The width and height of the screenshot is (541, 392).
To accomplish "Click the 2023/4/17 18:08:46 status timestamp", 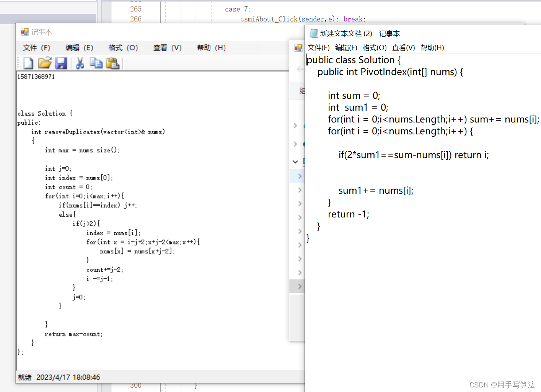I will tap(68, 377).
